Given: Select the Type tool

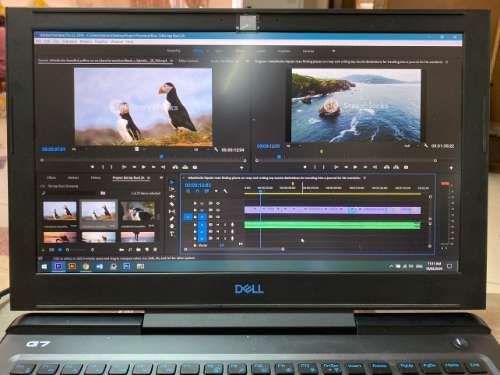Looking at the screenshot, I should tap(172, 234).
